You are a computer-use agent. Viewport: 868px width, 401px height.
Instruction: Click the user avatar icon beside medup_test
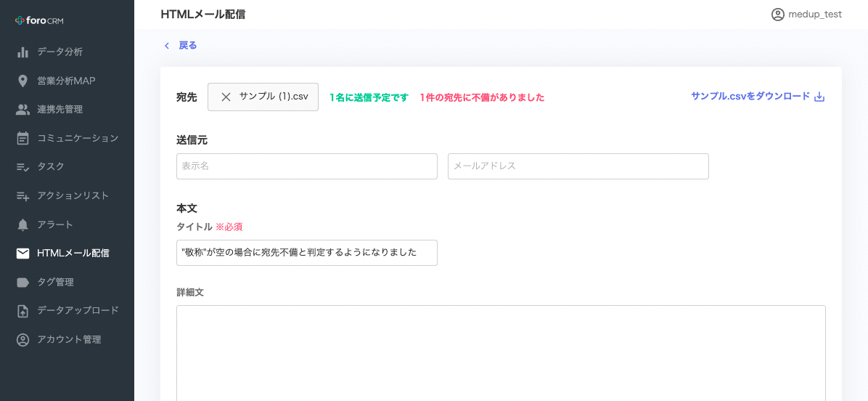pos(778,15)
